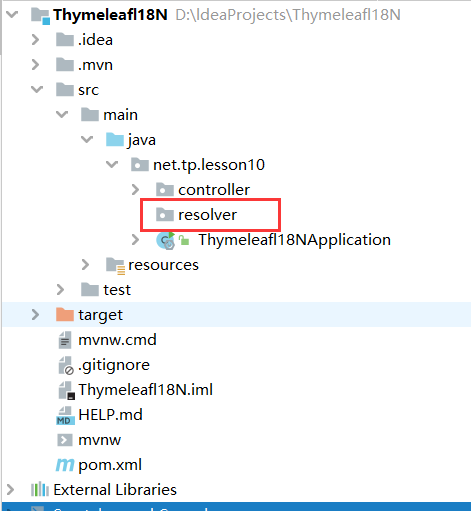Click the src folder icon

[65, 90]
